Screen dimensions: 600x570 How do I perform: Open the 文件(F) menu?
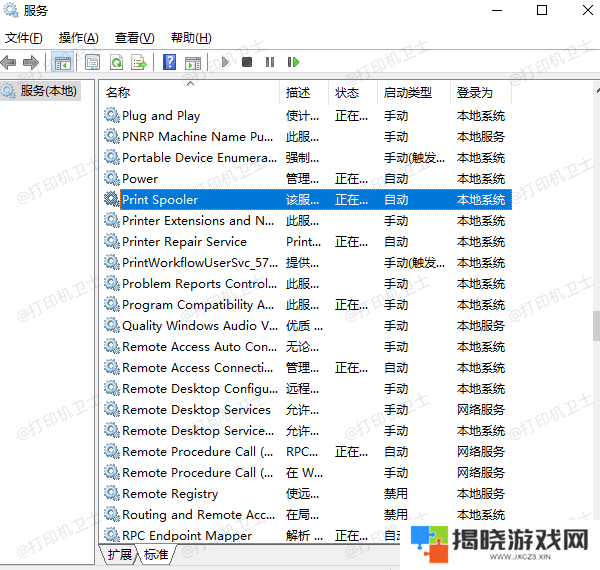point(24,38)
